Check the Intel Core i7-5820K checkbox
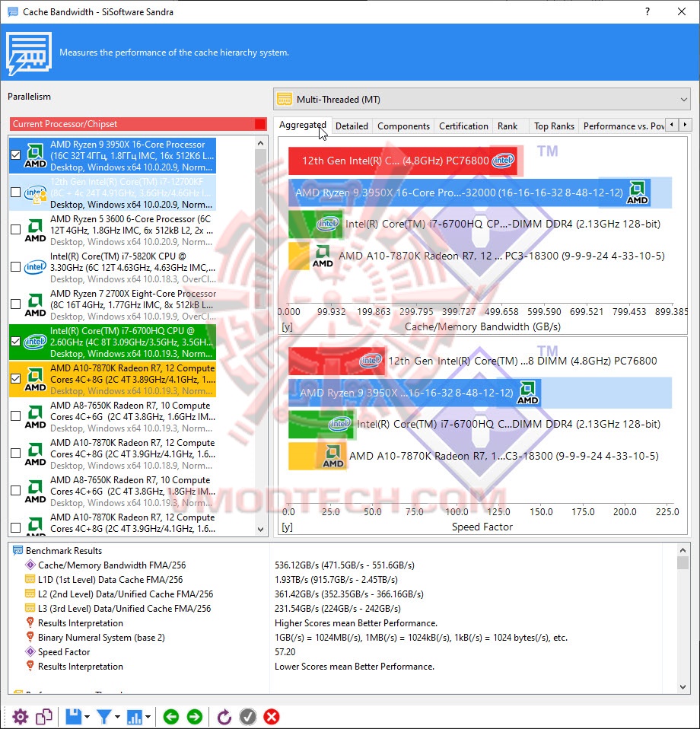 click(15, 267)
